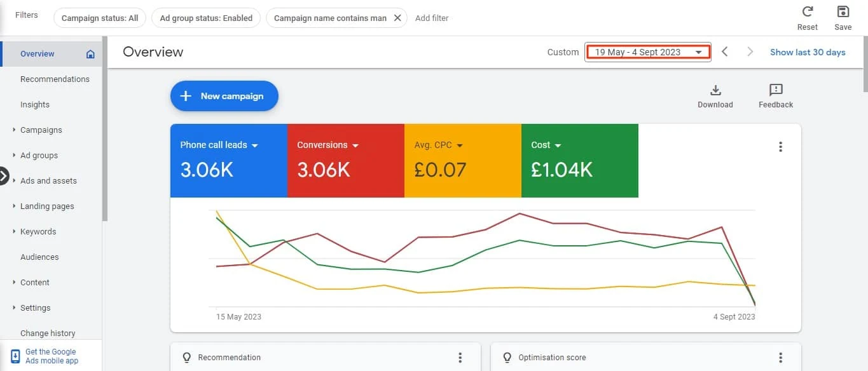868x371 pixels.
Task: Expand the Ad groups sidebar section
Action: click(x=14, y=155)
